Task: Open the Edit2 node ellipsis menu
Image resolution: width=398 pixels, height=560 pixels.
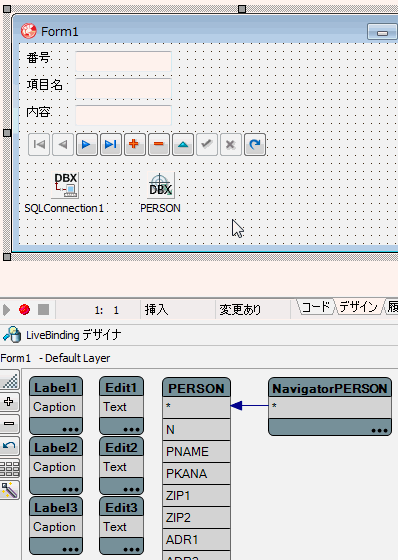Action: (x=131, y=489)
